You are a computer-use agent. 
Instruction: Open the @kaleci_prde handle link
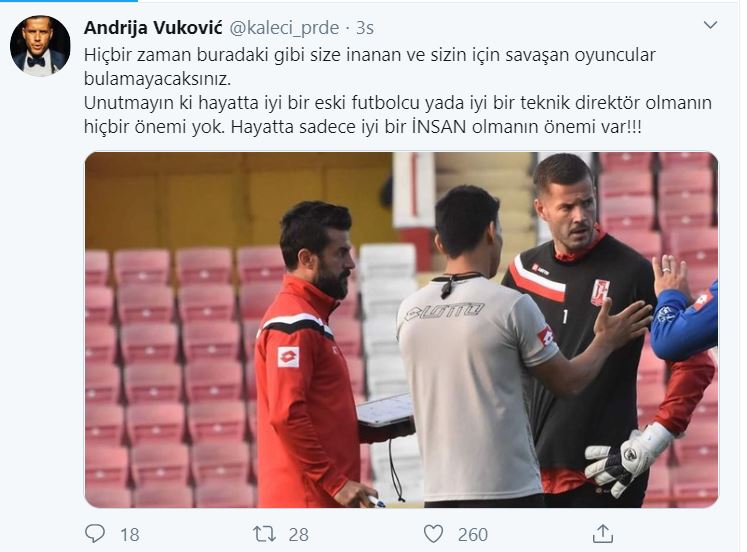pos(284,28)
